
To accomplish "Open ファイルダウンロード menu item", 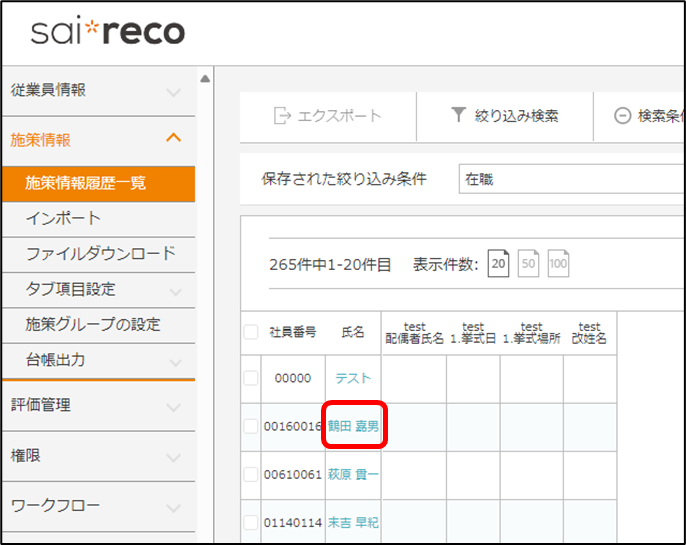I will pyautogui.click(x=100, y=253).
